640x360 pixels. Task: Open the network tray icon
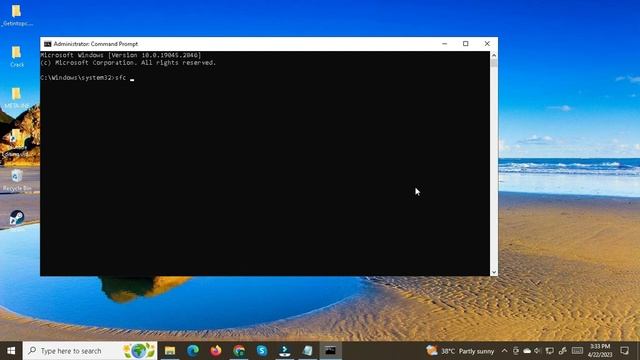pos(550,351)
